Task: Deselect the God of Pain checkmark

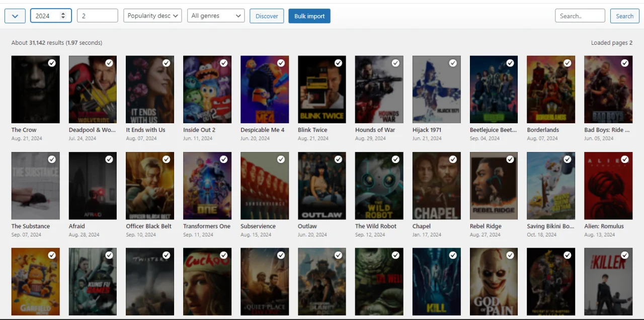Action: (511, 255)
